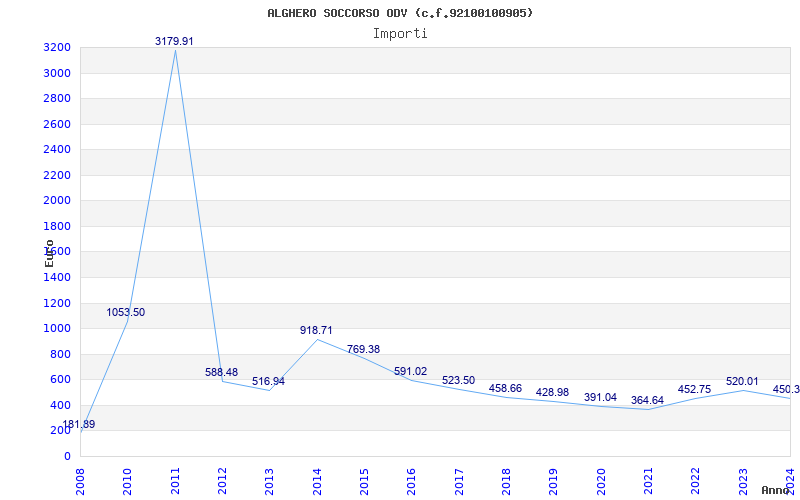Click the Anno x-axis title
The image size is (800, 500).
coord(776,490)
